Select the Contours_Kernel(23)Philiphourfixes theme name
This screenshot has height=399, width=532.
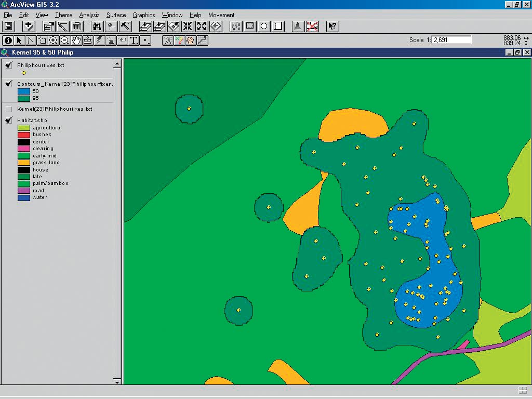[64, 84]
